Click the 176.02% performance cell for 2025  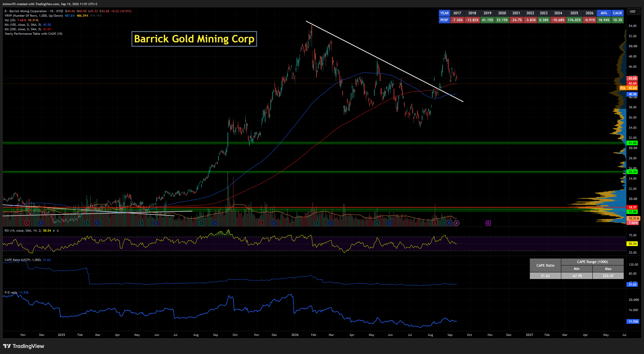[574, 20]
